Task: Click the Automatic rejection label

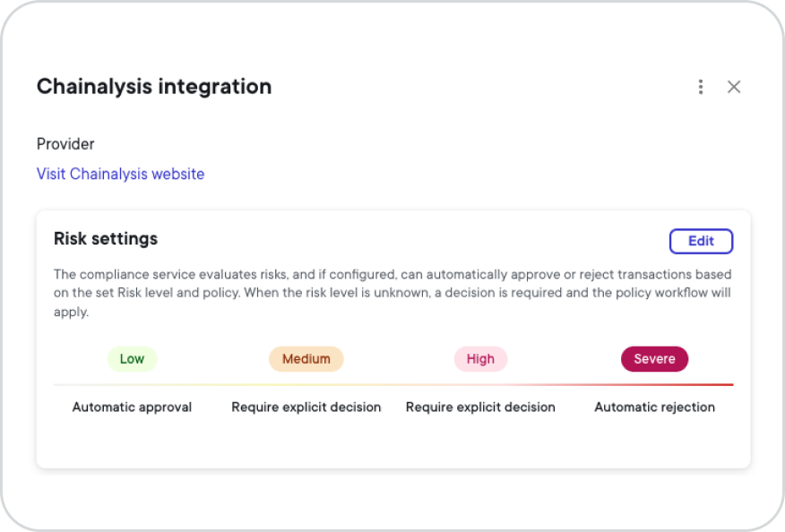Action: click(x=654, y=407)
